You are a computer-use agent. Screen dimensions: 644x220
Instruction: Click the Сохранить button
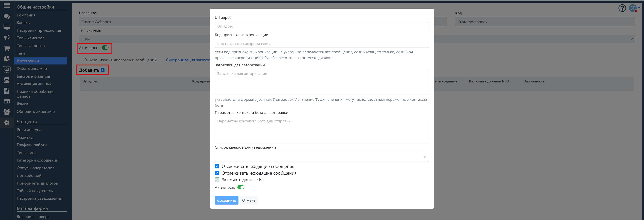click(227, 200)
